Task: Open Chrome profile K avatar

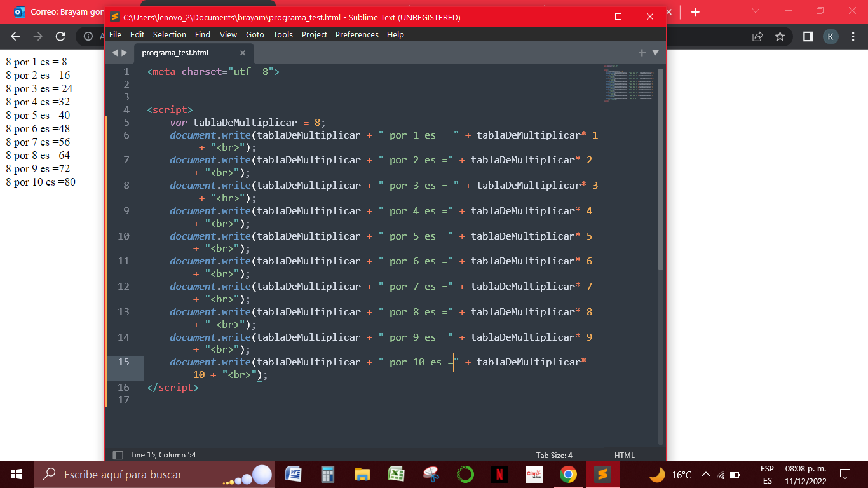Action: click(x=831, y=37)
